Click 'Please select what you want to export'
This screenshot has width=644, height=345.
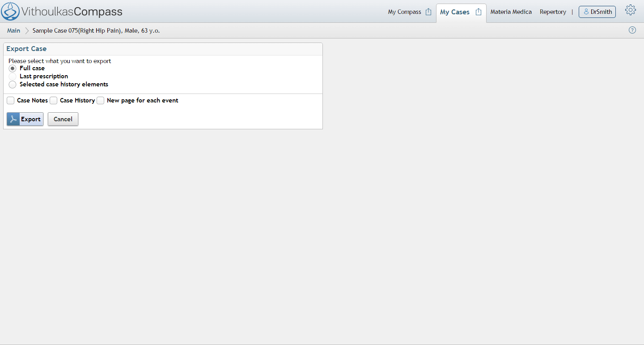pyautogui.click(x=60, y=61)
